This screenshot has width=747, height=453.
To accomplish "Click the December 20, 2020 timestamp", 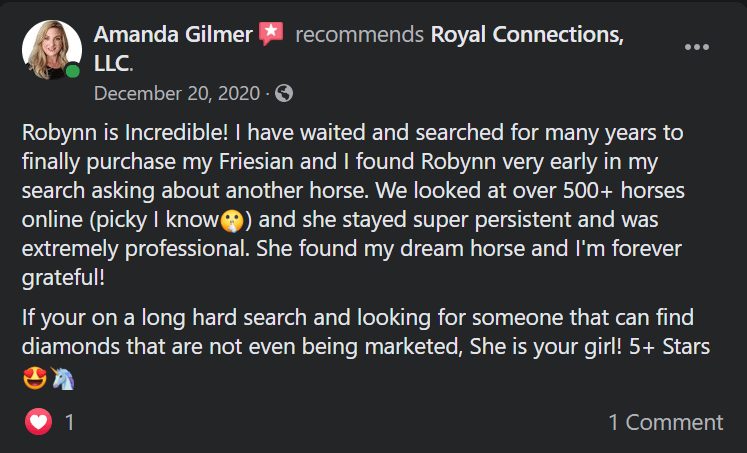I will pos(177,93).
